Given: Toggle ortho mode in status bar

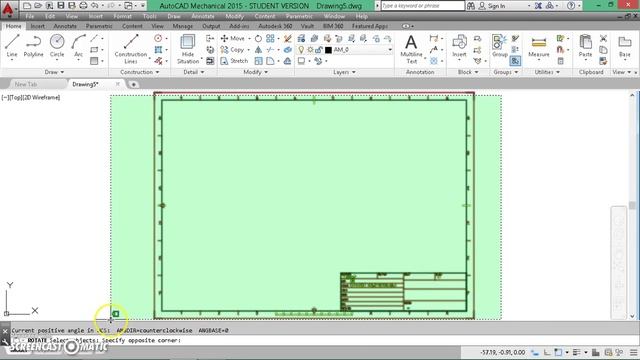Looking at the screenshot, I should click(x=547, y=352).
